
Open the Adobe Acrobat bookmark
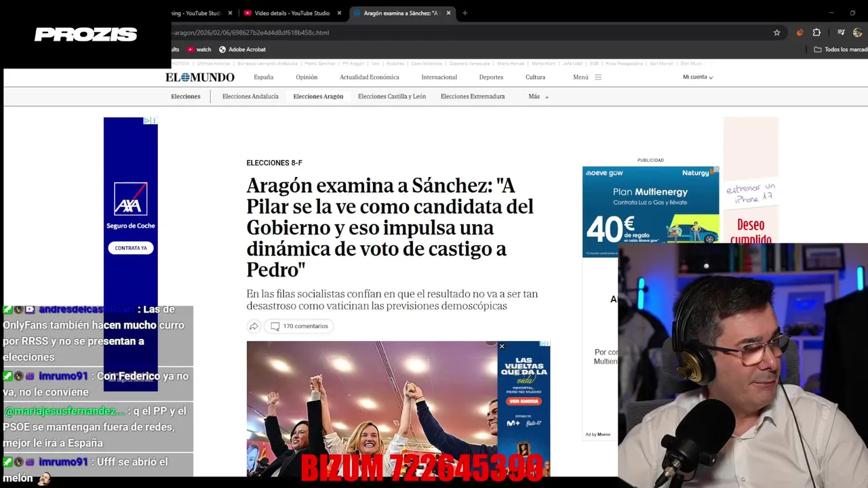[242, 49]
